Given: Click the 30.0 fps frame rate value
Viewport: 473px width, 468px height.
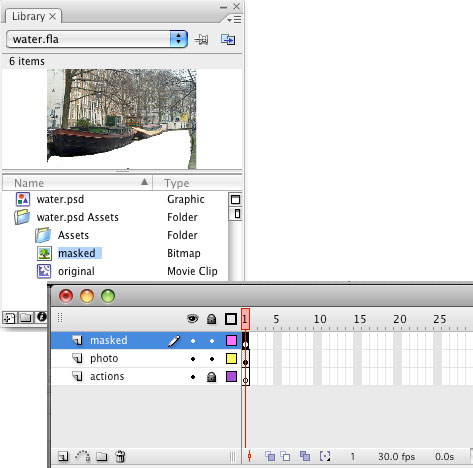Looking at the screenshot, I should [x=396, y=456].
